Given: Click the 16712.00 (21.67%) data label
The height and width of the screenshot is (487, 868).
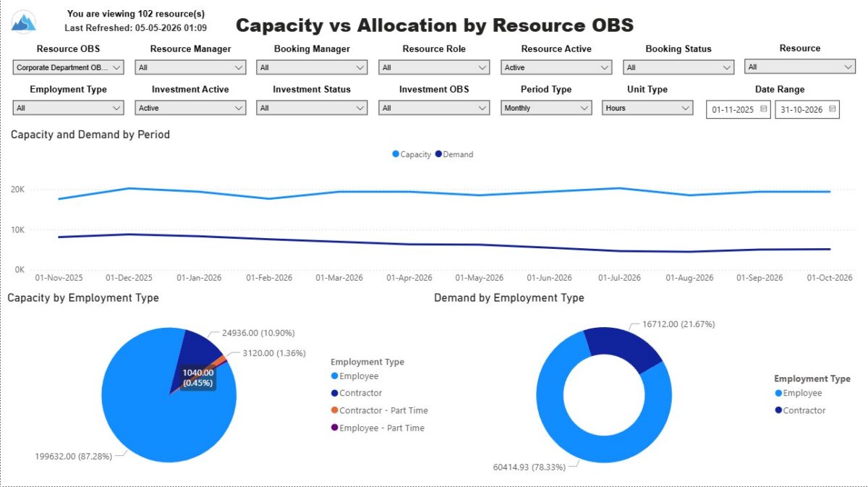Looking at the screenshot, I should (x=678, y=324).
